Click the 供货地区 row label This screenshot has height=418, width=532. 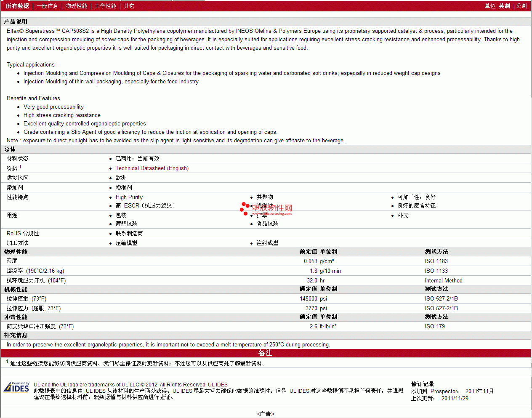[18, 178]
